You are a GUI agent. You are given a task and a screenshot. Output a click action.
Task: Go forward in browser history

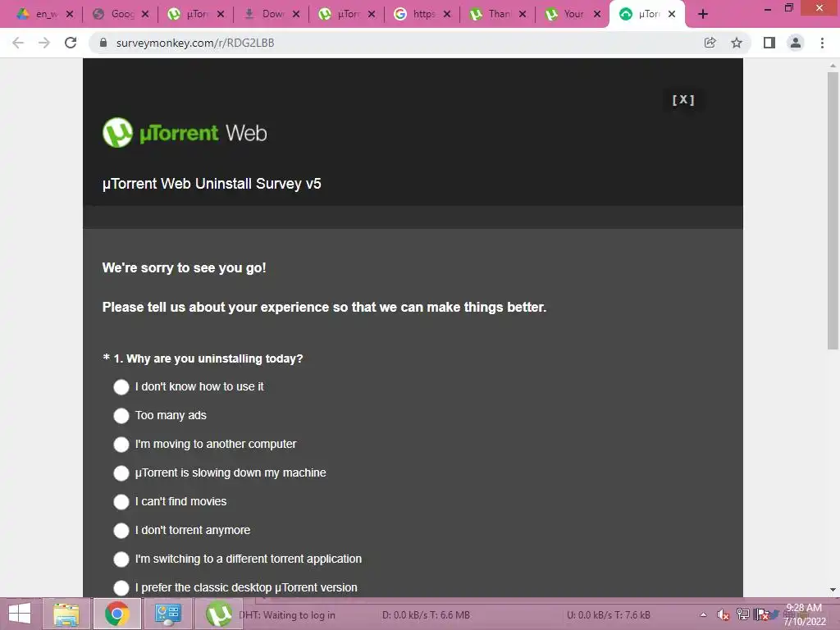(44, 43)
